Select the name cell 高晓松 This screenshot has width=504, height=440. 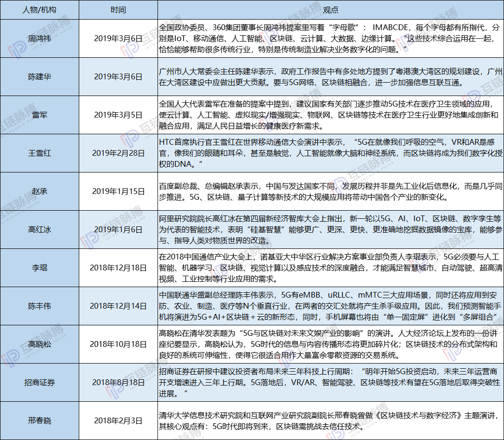click(x=40, y=344)
